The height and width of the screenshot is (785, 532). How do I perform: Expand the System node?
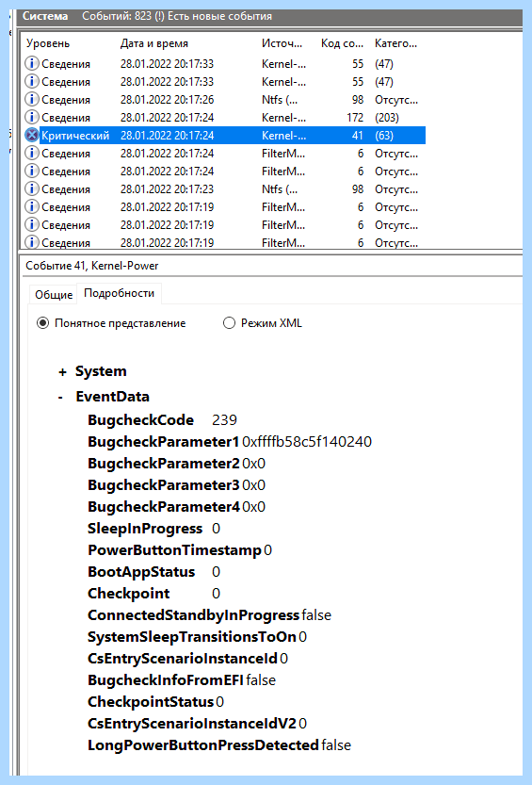[62, 372]
